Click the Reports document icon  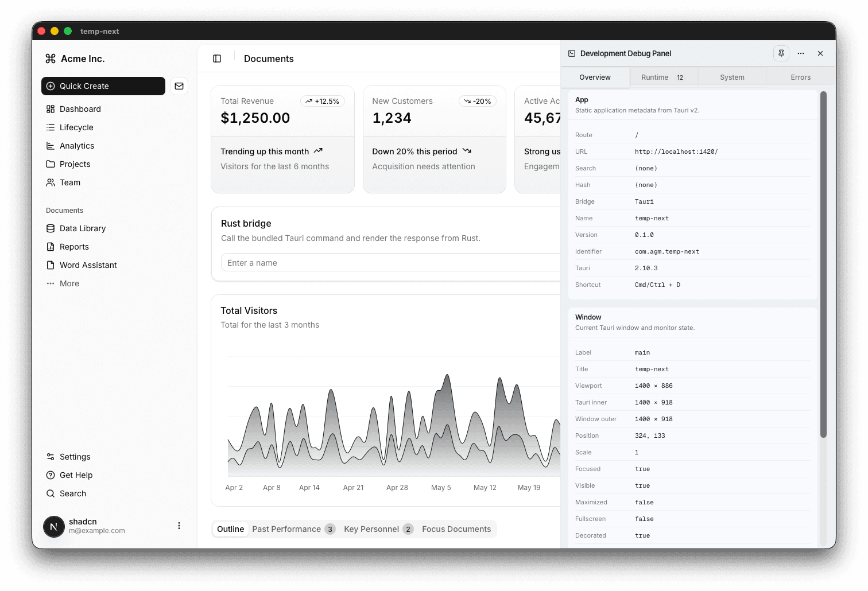click(x=51, y=247)
